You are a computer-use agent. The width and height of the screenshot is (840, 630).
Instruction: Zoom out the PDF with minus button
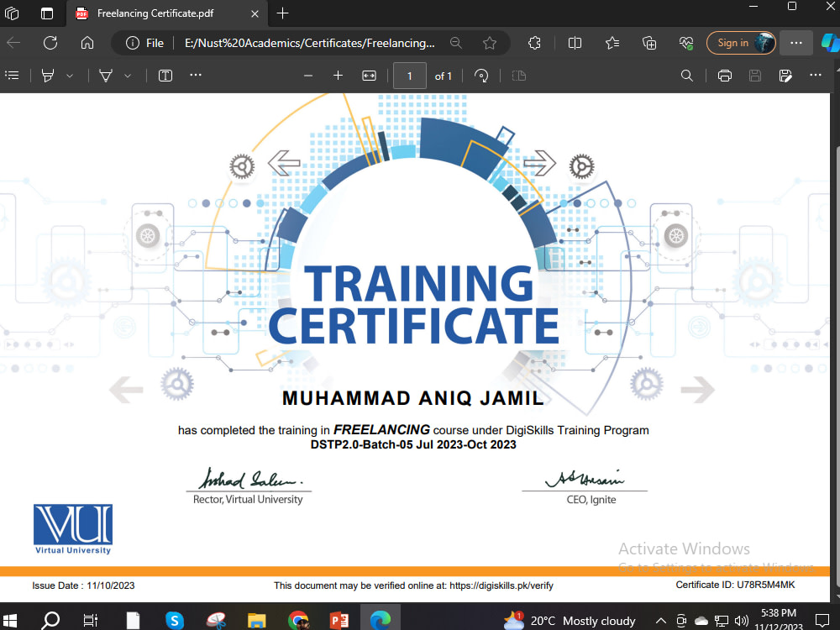tap(308, 76)
